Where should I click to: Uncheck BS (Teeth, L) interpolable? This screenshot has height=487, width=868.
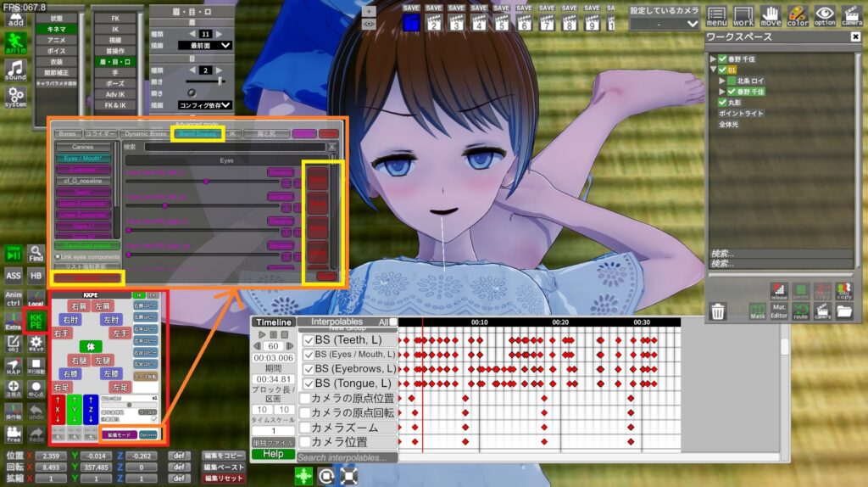coord(309,339)
